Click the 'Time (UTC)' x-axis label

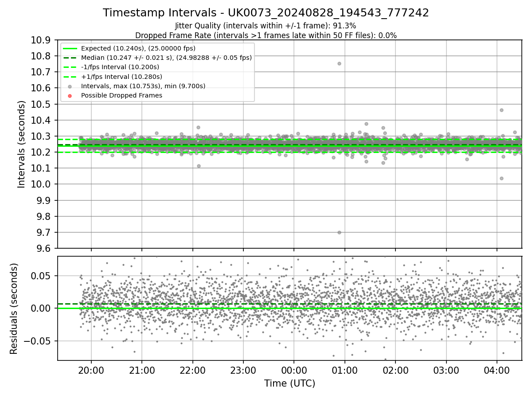click(289, 383)
